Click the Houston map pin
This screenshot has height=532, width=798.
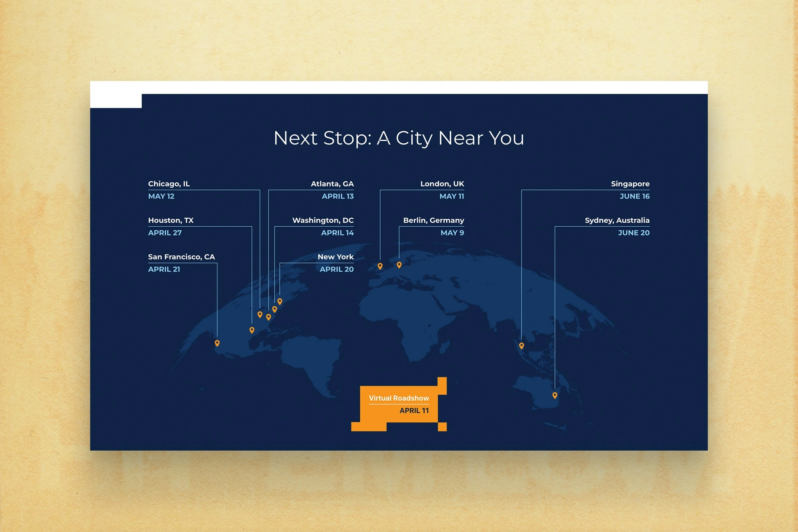(252, 330)
